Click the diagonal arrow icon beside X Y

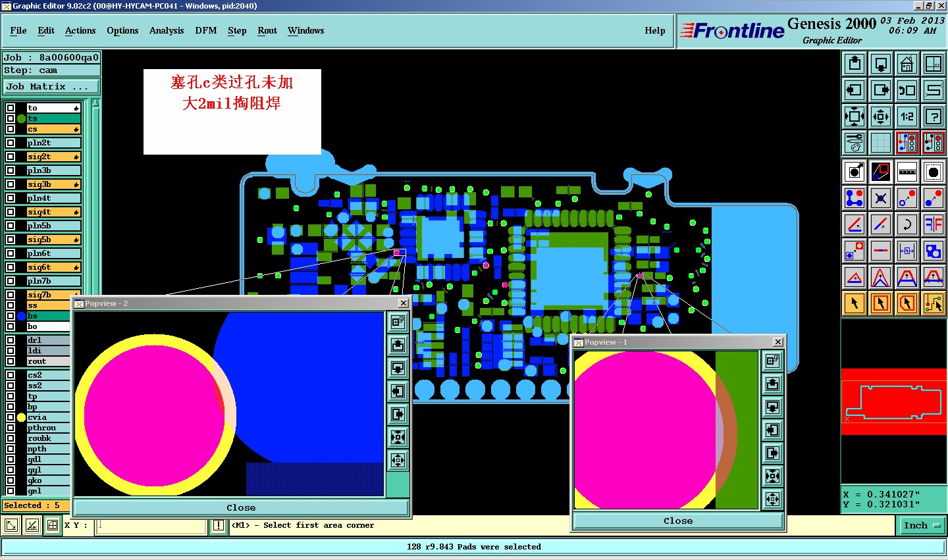click(x=11, y=525)
